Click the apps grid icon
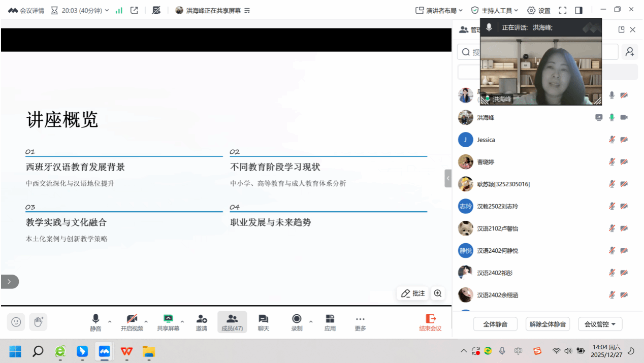The height and width of the screenshot is (363, 644). 330,322
